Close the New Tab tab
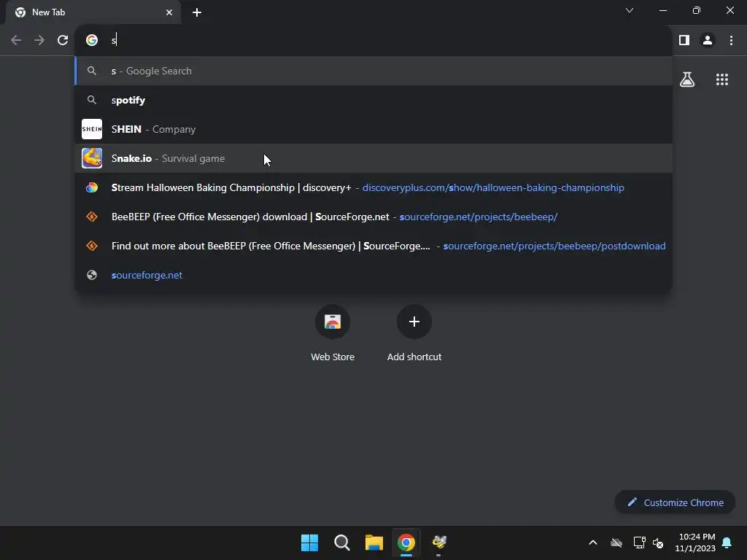Screen dimensions: 747x560 pos(169,12)
